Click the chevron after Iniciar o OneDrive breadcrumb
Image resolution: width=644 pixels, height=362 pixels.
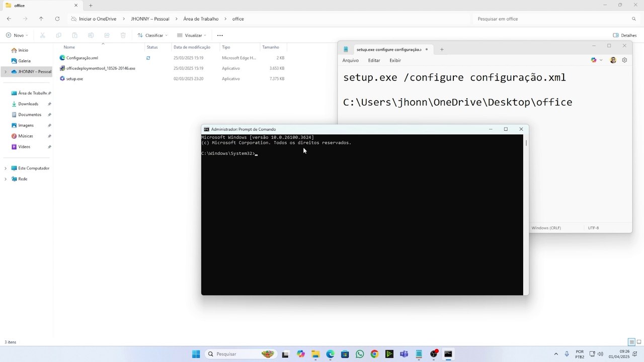click(124, 19)
